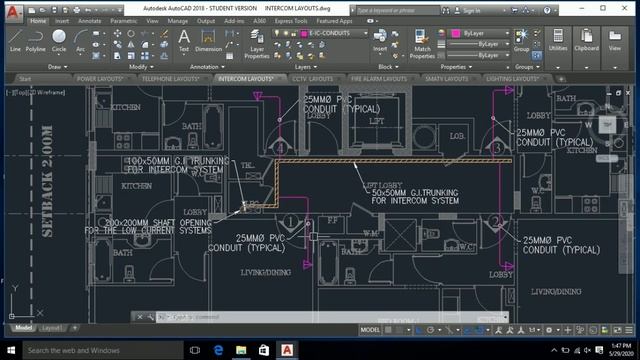Select the Circle drawing tool
Image resolution: width=640 pixels, height=360 pixels.
(x=59, y=40)
